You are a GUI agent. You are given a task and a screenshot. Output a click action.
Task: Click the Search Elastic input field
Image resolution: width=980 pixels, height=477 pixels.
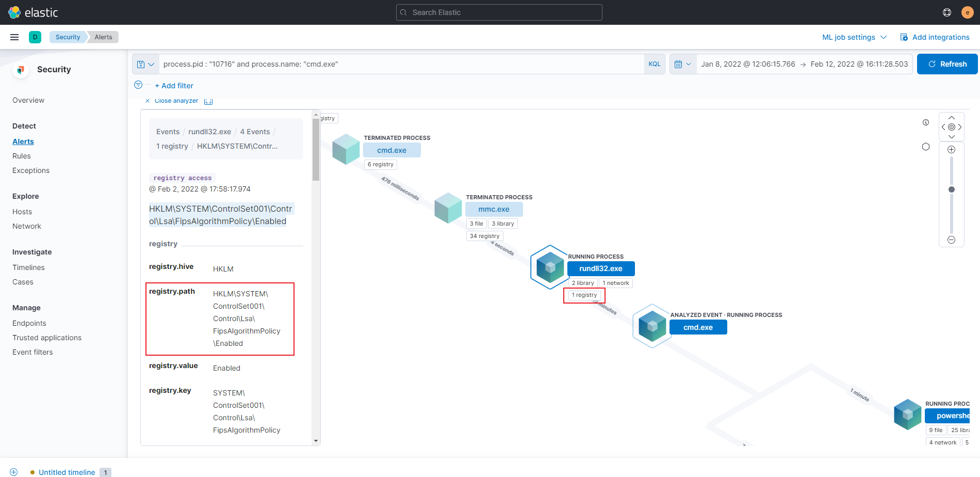[499, 12]
